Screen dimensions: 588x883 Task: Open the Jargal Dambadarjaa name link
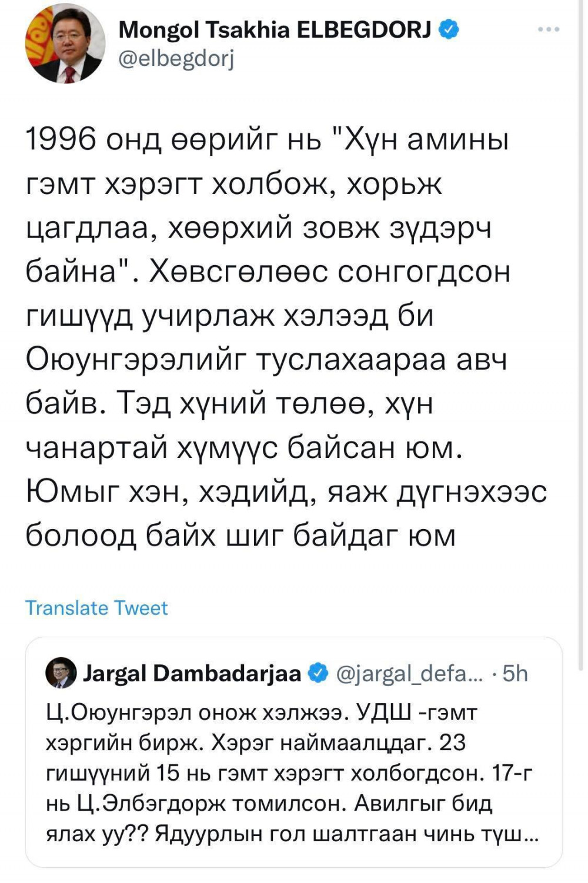tap(193, 673)
